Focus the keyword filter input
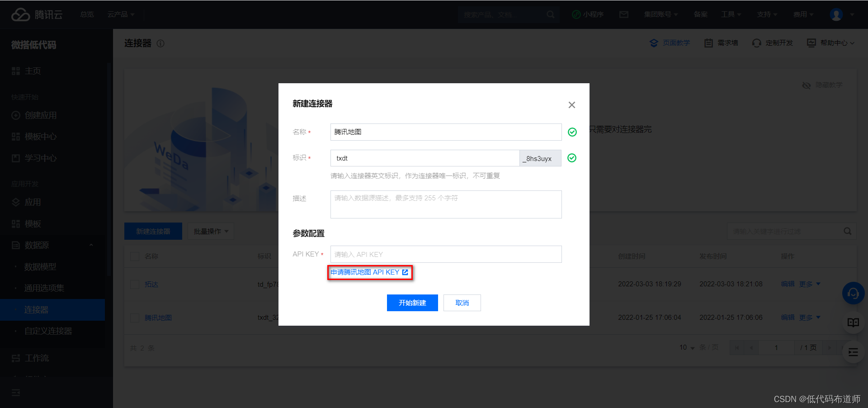 point(784,231)
